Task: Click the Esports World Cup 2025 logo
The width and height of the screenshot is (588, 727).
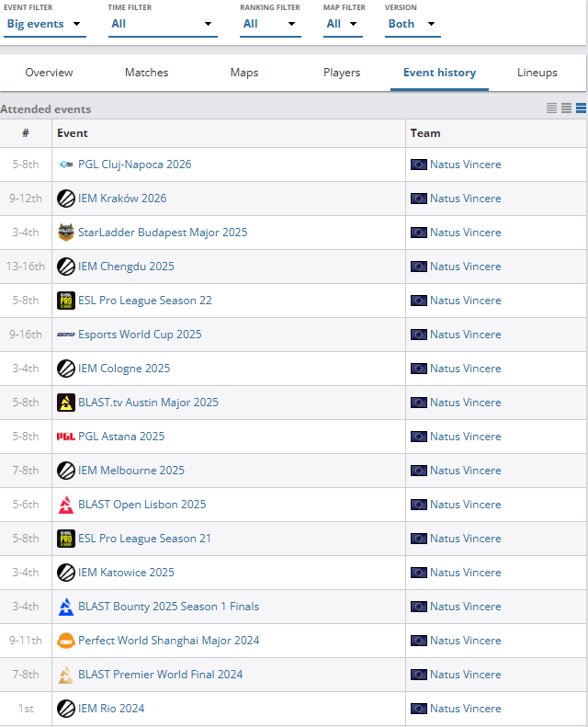Action: [66, 335]
